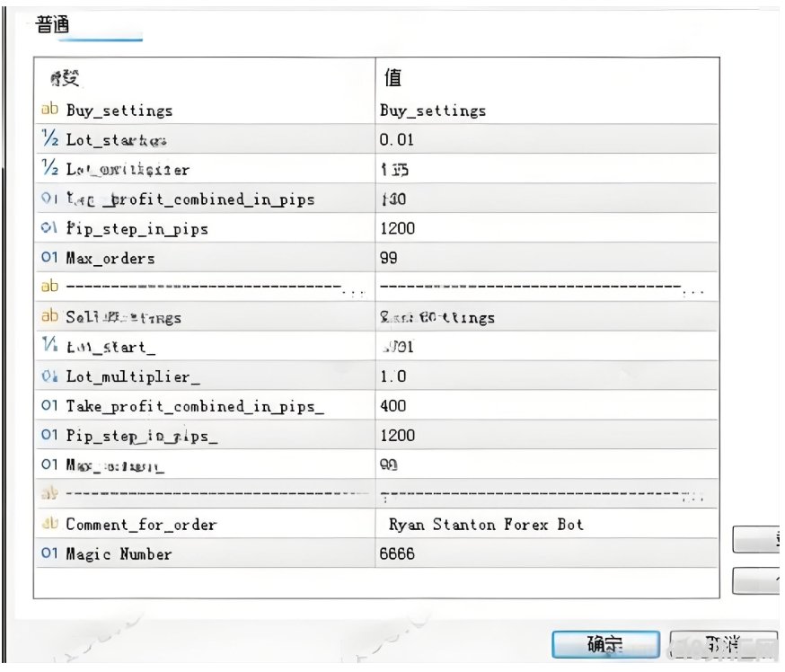The width and height of the screenshot is (785, 672).
Task: Click the integer icon beside Buy Max_orders
Action: [x=49, y=257]
